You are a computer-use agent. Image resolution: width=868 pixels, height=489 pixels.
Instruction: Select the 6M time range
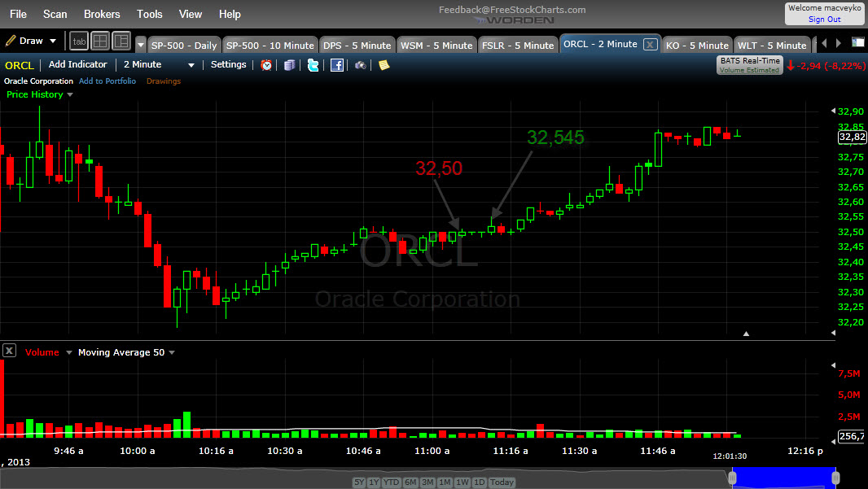[x=410, y=482]
